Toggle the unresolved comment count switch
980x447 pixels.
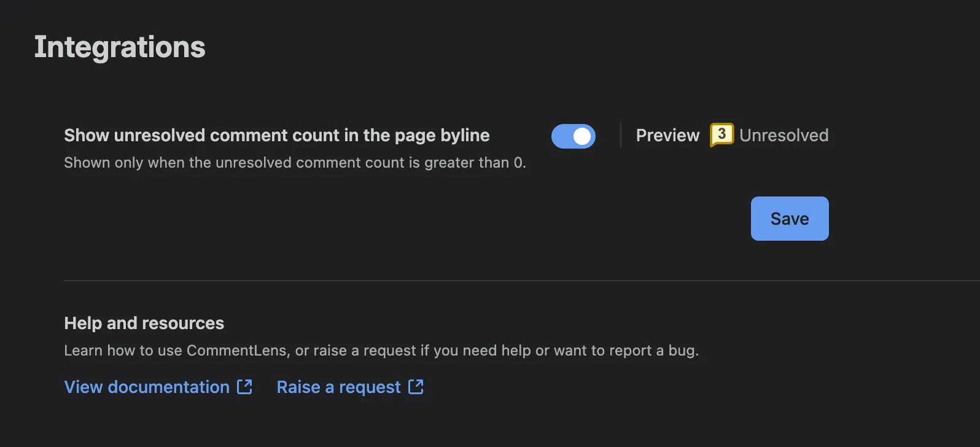[573, 136]
